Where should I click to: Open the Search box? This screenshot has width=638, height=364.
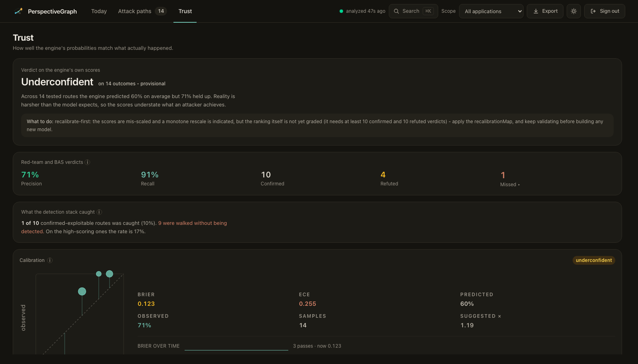pyautogui.click(x=414, y=11)
